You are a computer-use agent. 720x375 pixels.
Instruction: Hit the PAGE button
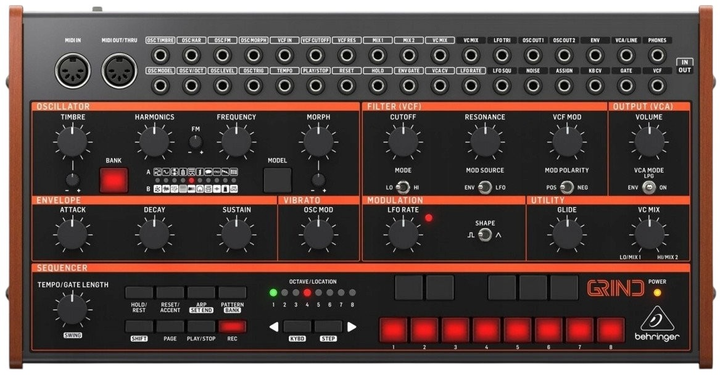click(170, 326)
